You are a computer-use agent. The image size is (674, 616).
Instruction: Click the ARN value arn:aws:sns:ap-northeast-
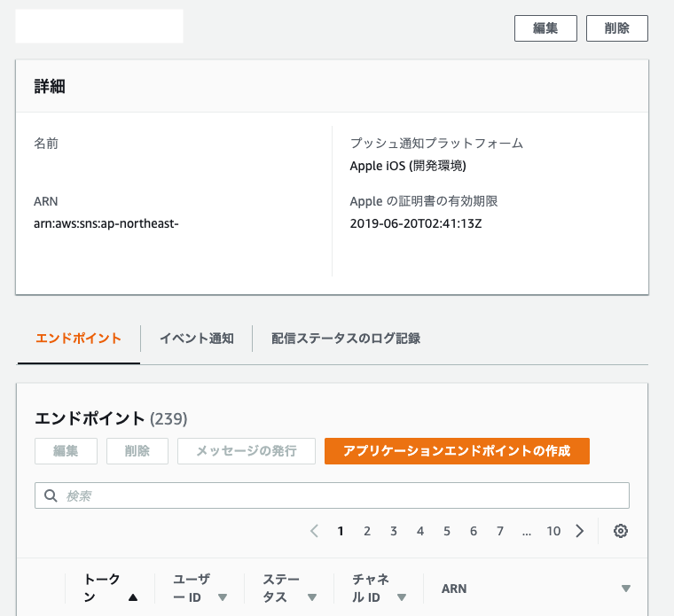click(x=106, y=224)
